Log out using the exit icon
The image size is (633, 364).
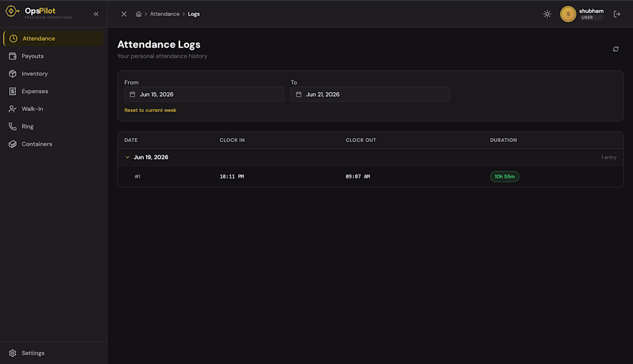[617, 14]
